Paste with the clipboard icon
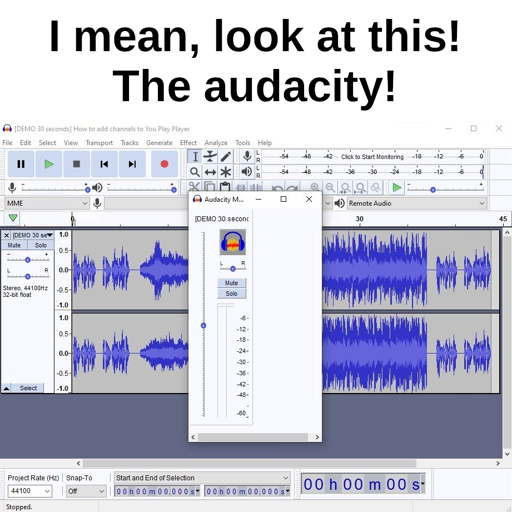512x512 pixels. click(225, 187)
